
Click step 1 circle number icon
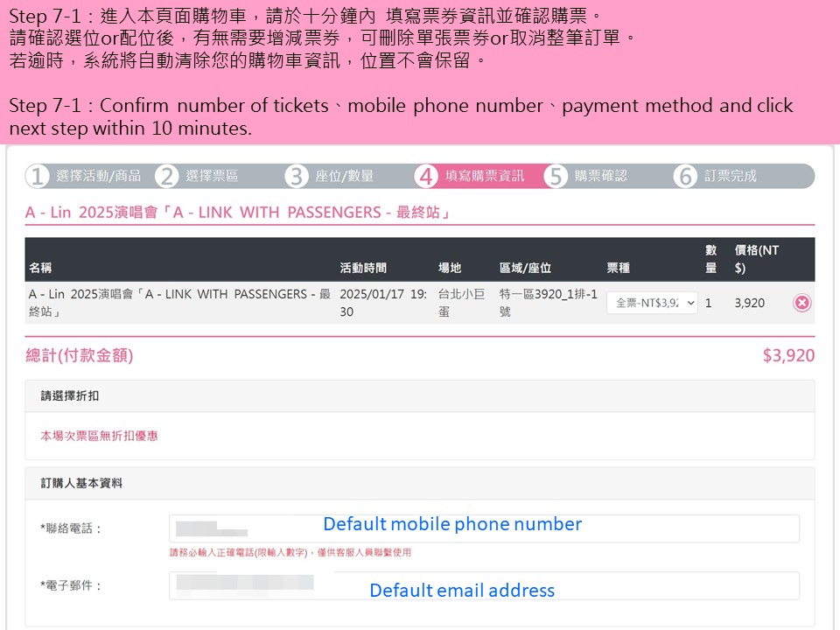[x=38, y=176]
